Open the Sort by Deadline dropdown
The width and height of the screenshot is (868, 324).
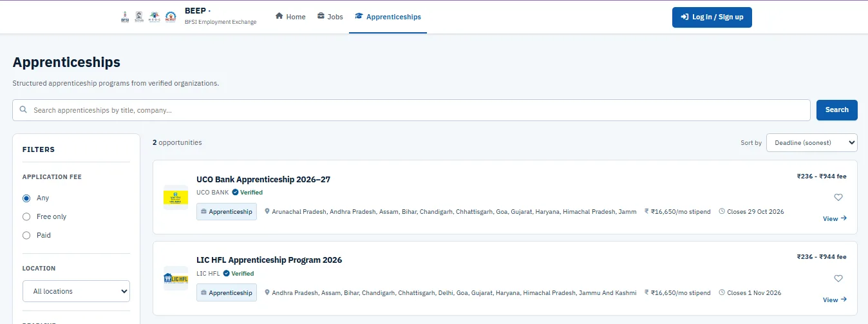pos(811,142)
